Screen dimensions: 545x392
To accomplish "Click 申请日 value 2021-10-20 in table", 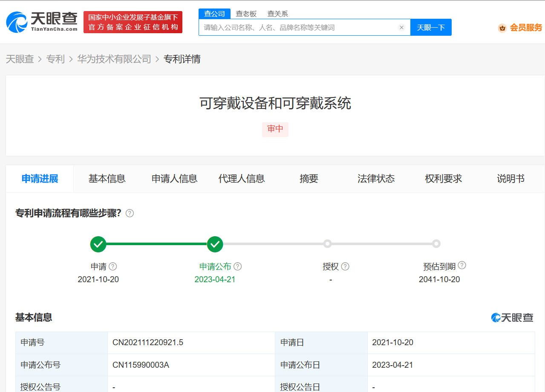I will pyautogui.click(x=393, y=343).
